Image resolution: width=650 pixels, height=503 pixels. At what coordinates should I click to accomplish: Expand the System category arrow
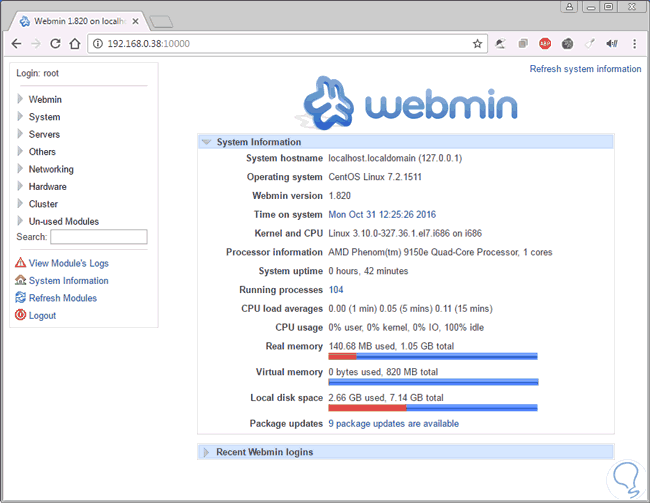[20, 116]
